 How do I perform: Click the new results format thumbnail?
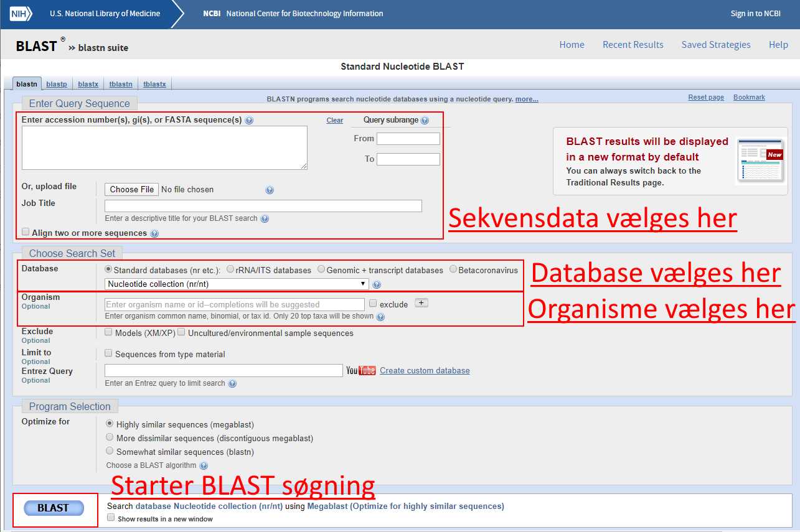(x=760, y=161)
